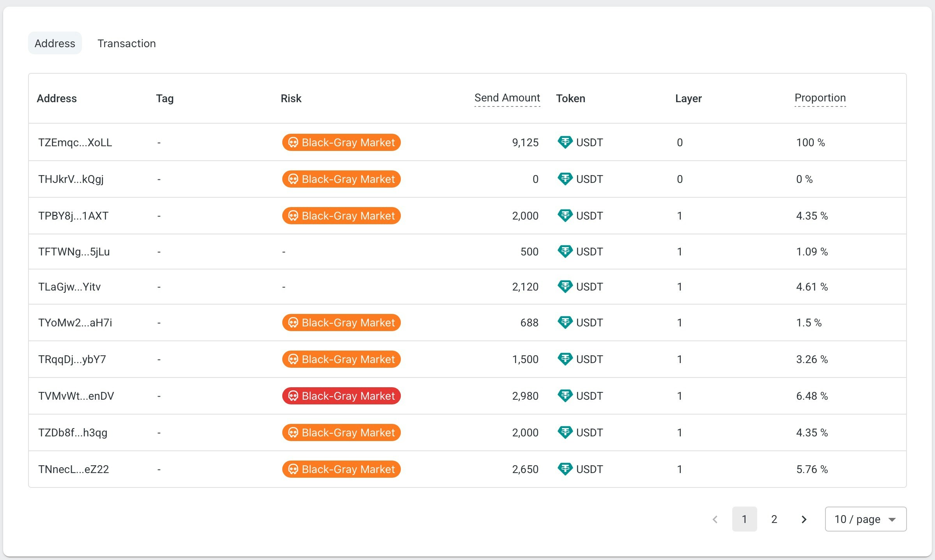Click the Proportion column header
935x560 pixels.
pos(820,98)
